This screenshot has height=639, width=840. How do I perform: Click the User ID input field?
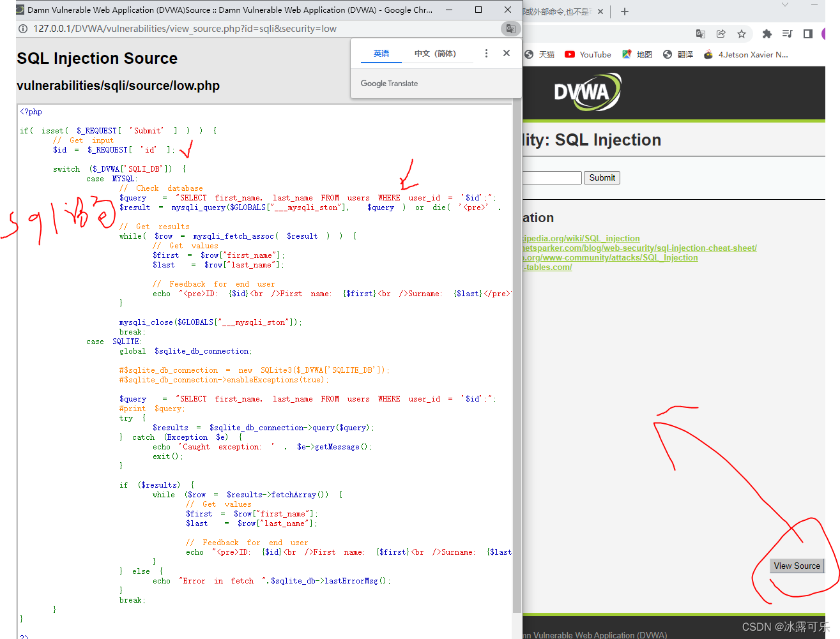552,178
